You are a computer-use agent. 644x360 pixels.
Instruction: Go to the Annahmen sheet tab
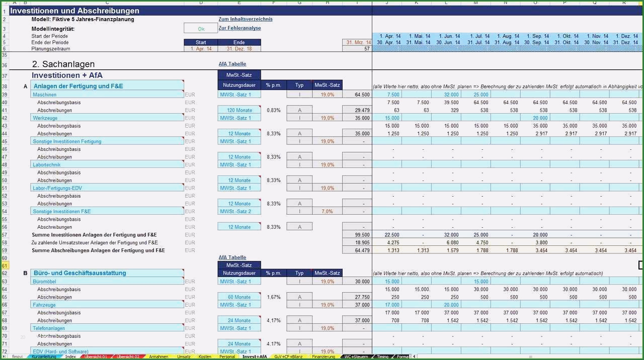(x=158, y=356)
